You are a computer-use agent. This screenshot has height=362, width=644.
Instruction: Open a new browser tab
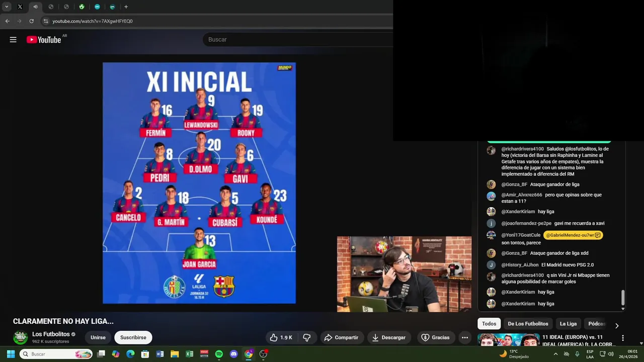126,7
